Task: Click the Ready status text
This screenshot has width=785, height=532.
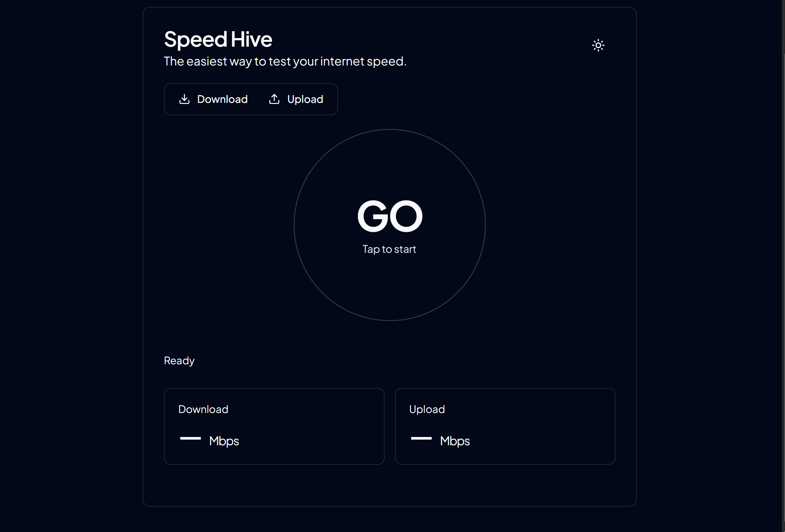Action: point(179,360)
